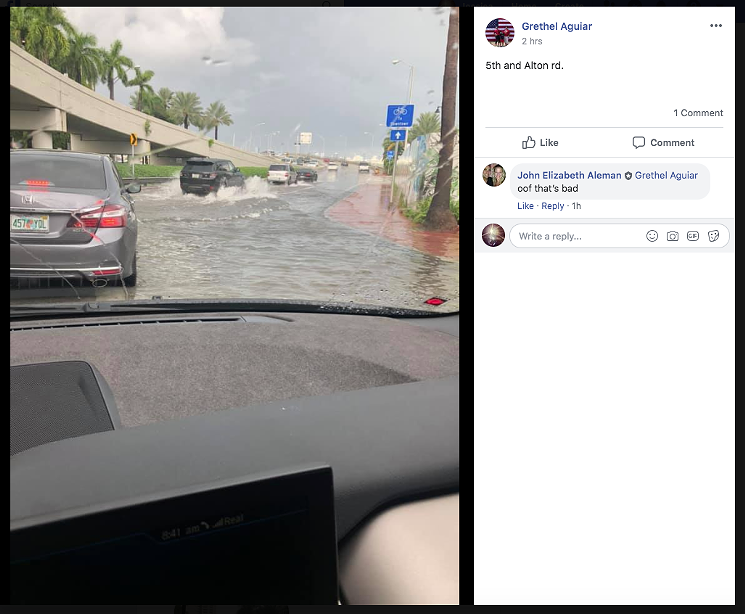Click the Comment speech bubble icon
The image size is (745, 614).
[x=639, y=143]
